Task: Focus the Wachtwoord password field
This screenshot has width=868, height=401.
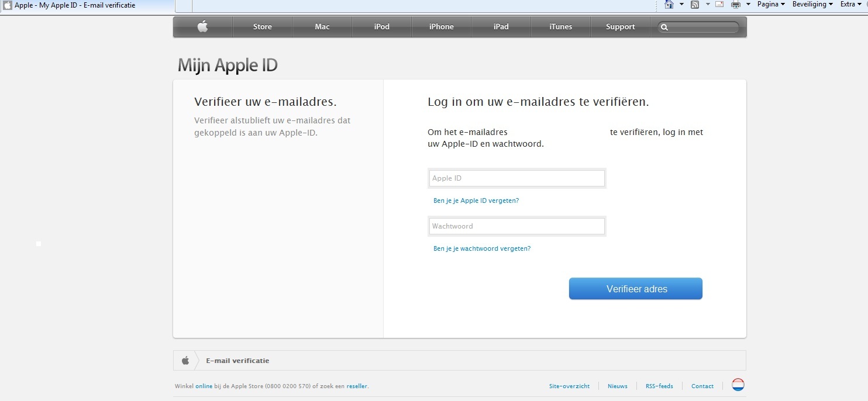Action: tap(517, 226)
